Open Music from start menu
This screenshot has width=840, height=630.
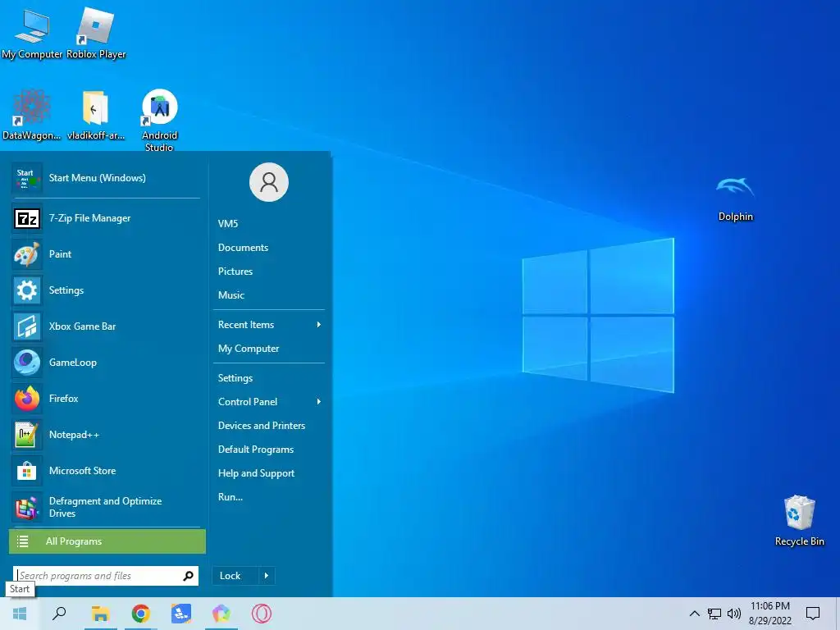pyautogui.click(x=231, y=295)
